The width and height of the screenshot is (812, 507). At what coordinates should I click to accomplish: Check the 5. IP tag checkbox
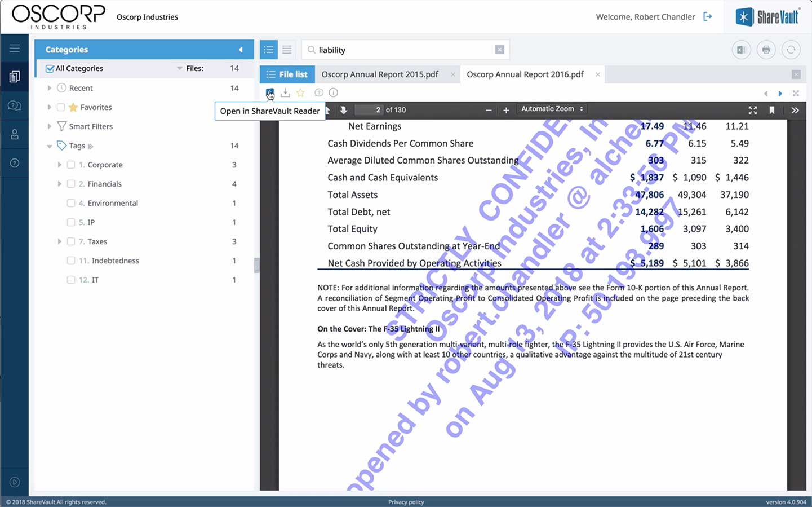[71, 222]
